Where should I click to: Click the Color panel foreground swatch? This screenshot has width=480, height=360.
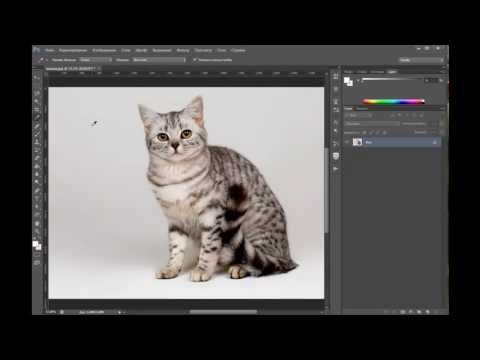[x=347, y=80]
